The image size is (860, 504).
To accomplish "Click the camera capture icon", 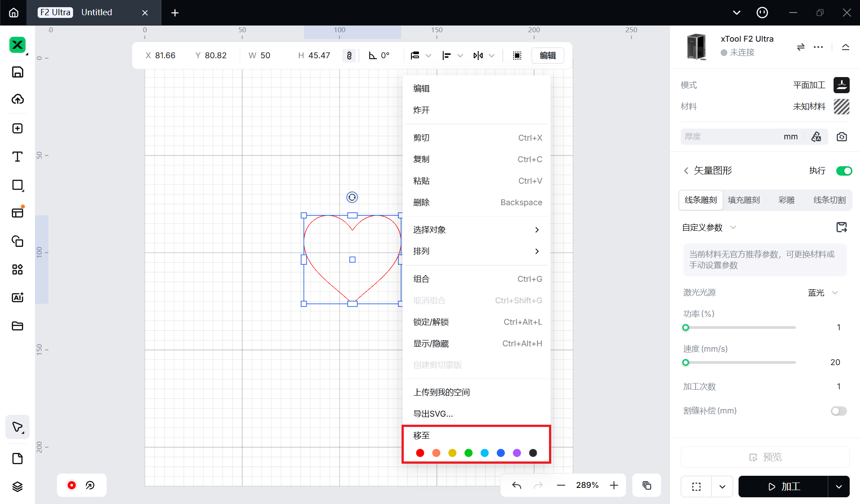I will click(x=842, y=137).
